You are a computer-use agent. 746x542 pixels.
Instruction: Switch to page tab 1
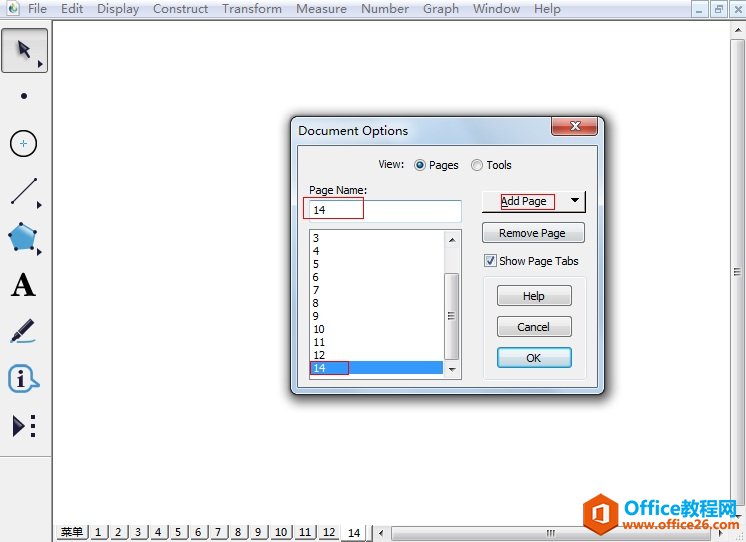(x=98, y=532)
